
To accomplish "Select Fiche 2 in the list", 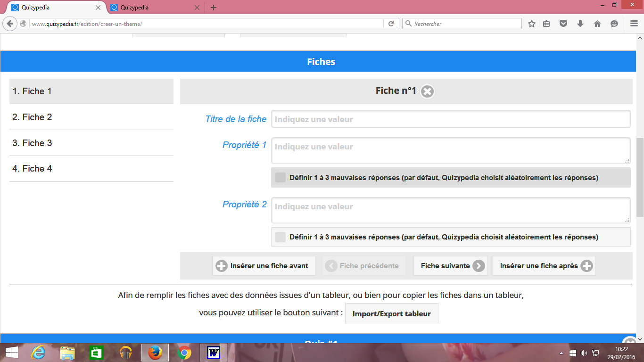I will pos(91,117).
